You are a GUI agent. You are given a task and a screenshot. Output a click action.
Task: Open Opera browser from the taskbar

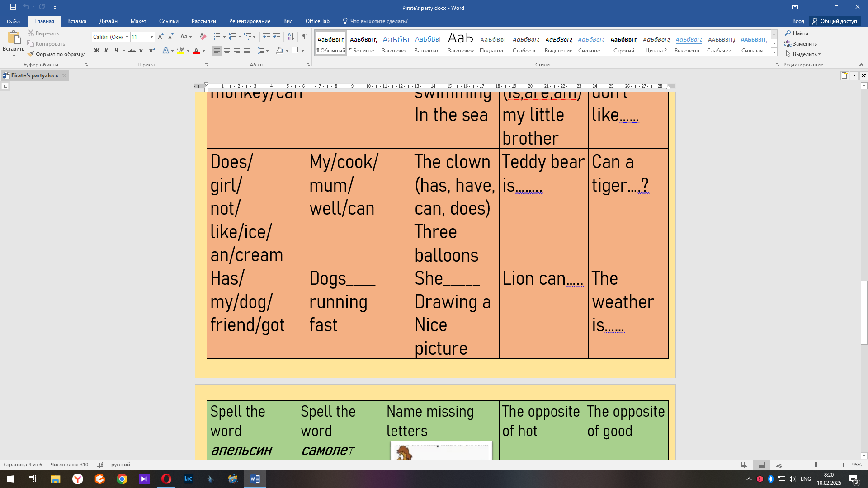pos(166,479)
